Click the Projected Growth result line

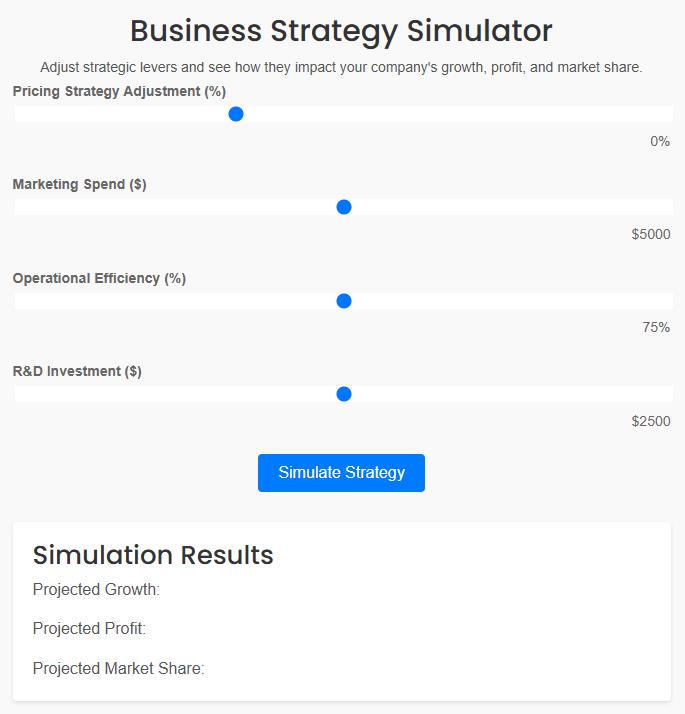click(x=96, y=589)
